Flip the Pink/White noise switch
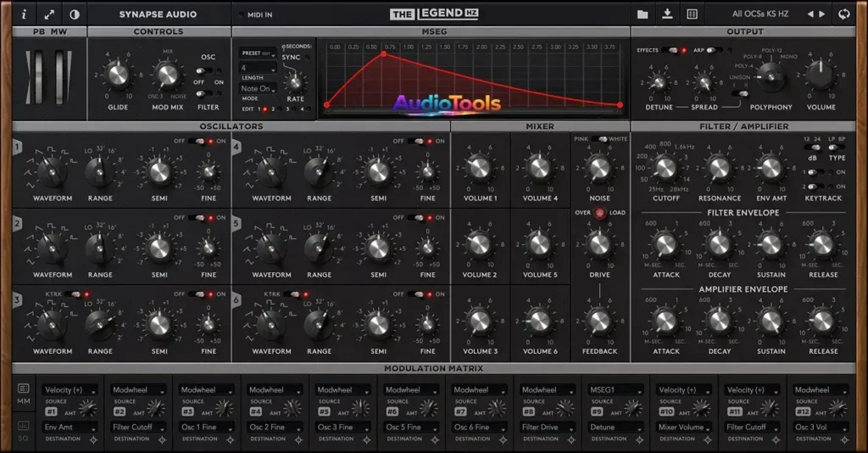868x453 pixels. pos(599,139)
